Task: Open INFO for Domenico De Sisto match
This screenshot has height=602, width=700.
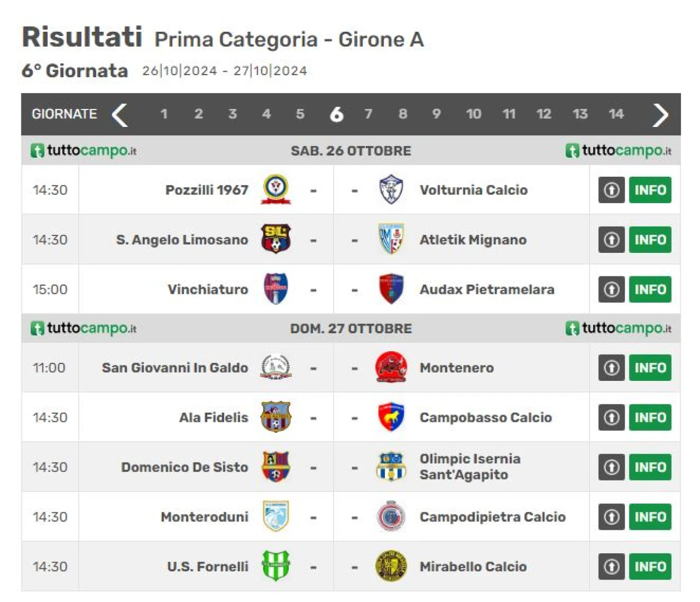Action: click(x=650, y=467)
